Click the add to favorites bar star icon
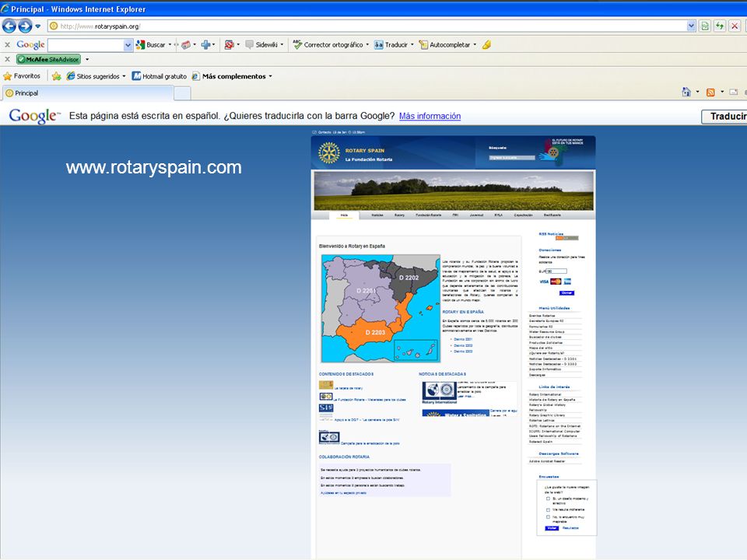Image resolution: width=747 pixels, height=560 pixels. pyautogui.click(x=56, y=76)
